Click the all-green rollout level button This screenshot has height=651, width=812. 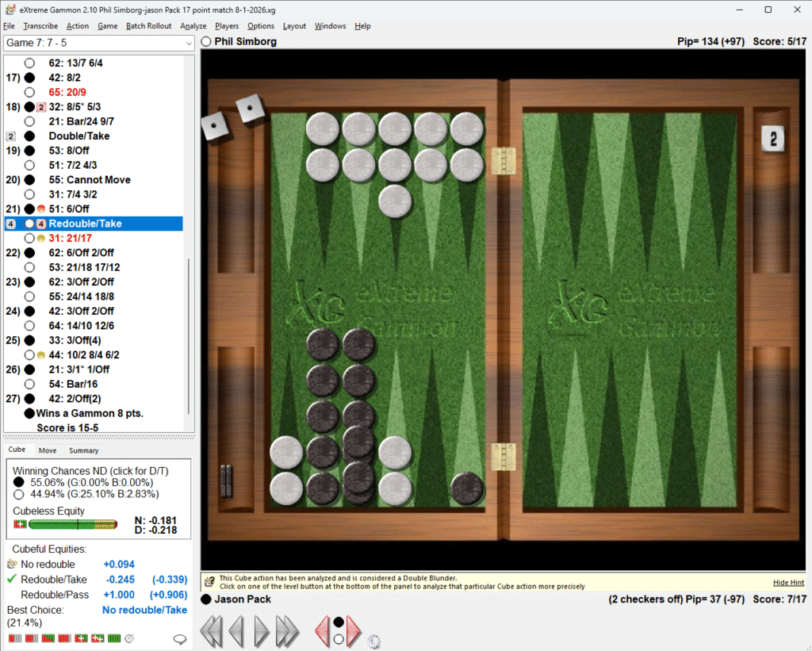coord(114,638)
